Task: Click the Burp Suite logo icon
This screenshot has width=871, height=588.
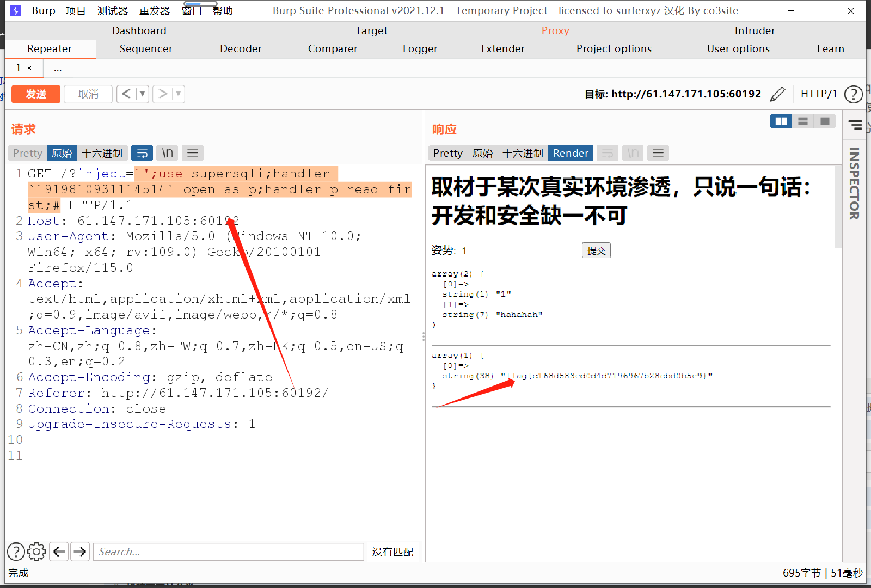Action: pyautogui.click(x=16, y=10)
